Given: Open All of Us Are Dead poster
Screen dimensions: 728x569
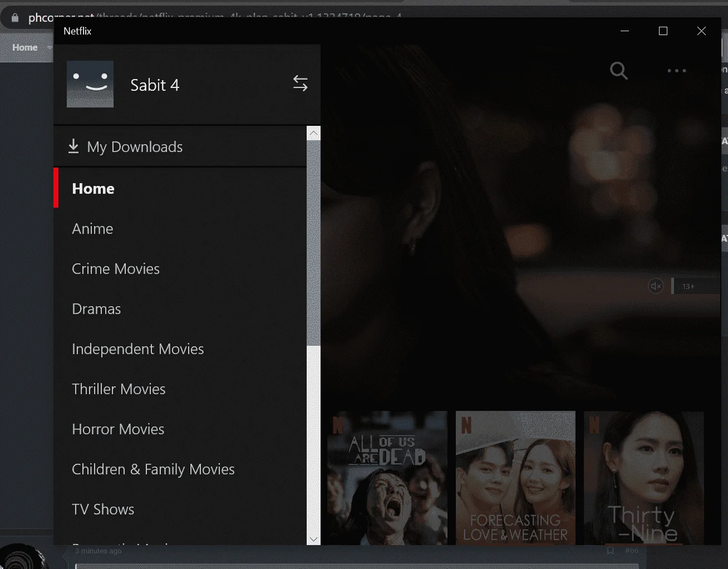Looking at the screenshot, I should (387, 478).
